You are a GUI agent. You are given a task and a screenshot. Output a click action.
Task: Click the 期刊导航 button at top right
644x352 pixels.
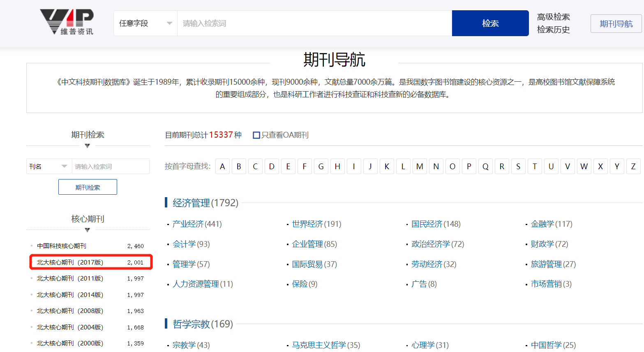pyautogui.click(x=616, y=24)
